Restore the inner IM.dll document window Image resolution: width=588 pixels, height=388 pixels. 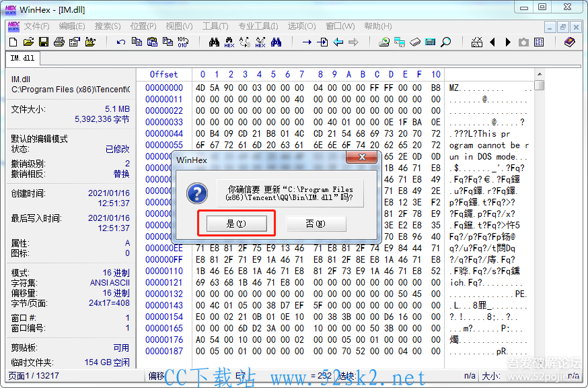(x=562, y=27)
